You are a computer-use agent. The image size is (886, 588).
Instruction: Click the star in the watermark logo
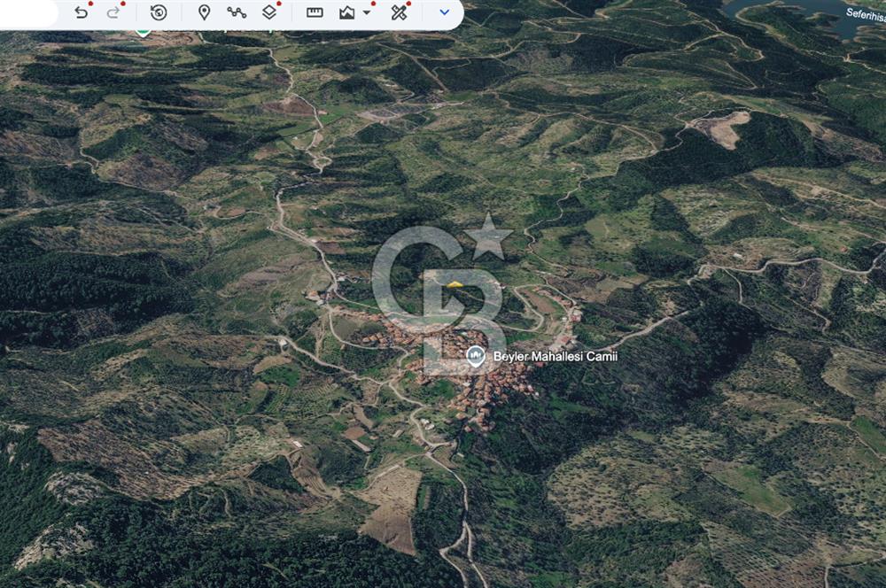pyautogui.click(x=488, y=237)
